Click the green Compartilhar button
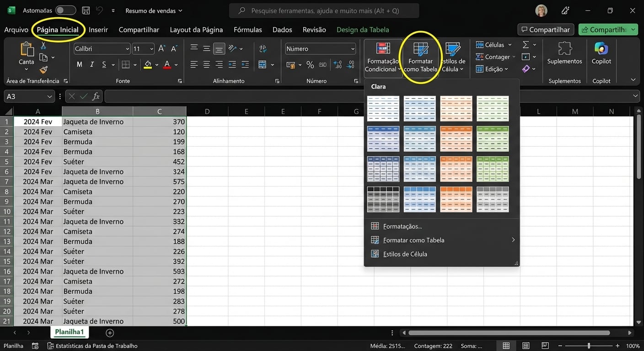644x351 pixels. click(x=608, y=29)
